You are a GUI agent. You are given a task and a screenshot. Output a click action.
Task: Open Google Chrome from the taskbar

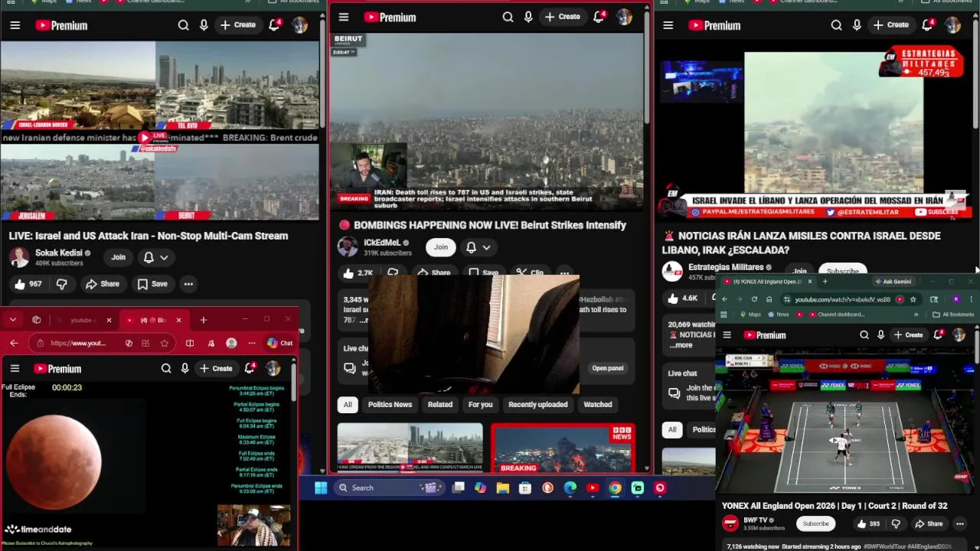pyautogui.click(x=615, y=487)
